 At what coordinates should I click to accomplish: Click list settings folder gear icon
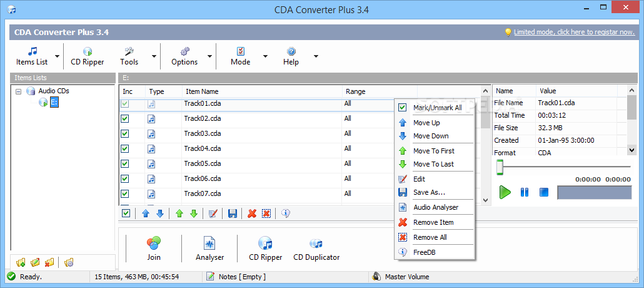69,262
